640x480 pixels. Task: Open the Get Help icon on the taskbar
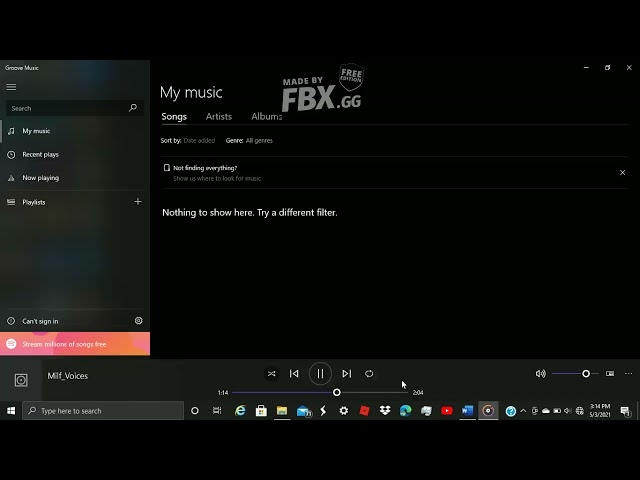(x=511, y=411)
